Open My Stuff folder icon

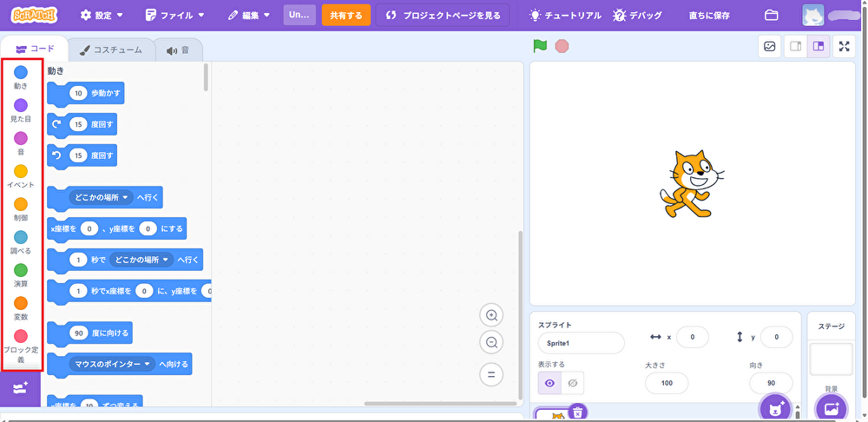pyautogui.click(x=771, y=16)
